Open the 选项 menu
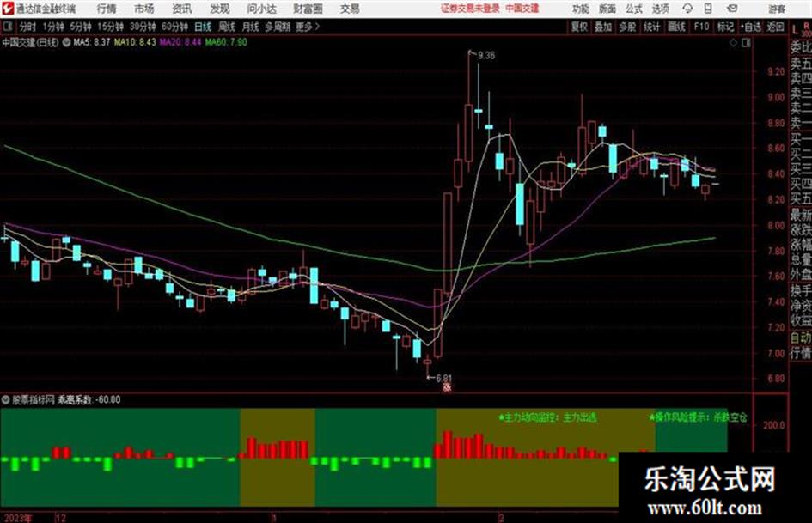 (x=660, y=9)
